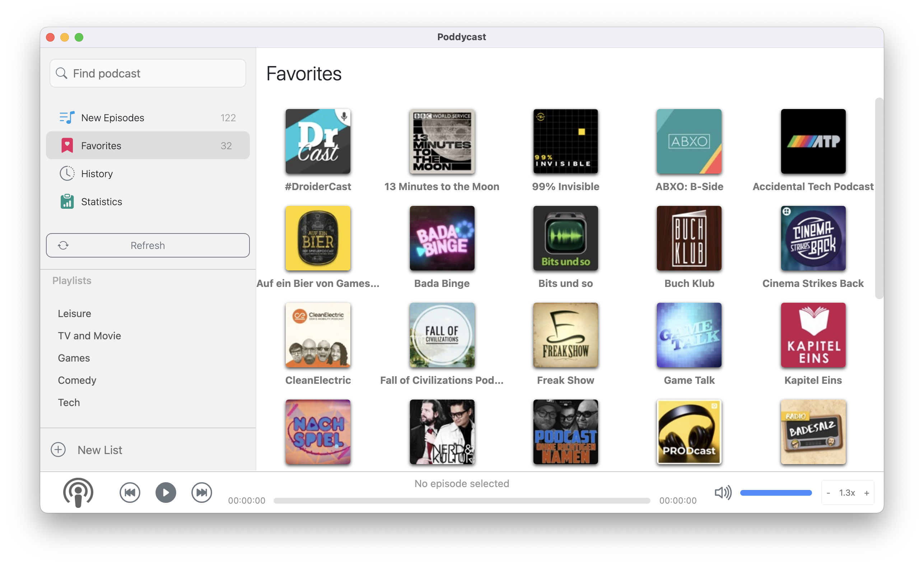This screenshot has height=566, width=924.
Task: Open CleanElectric podcast artwork
Action: pyautogui.click(x=318, y=335)
